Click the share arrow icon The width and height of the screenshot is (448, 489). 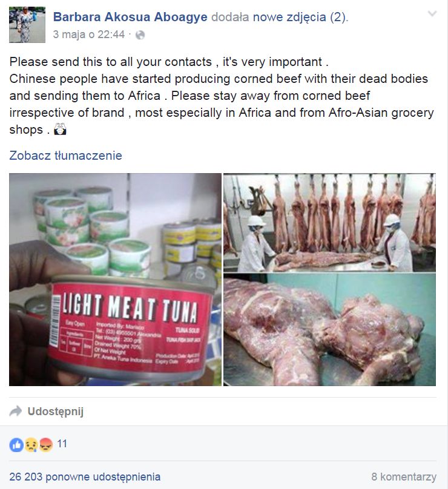(x=16, y=412)
